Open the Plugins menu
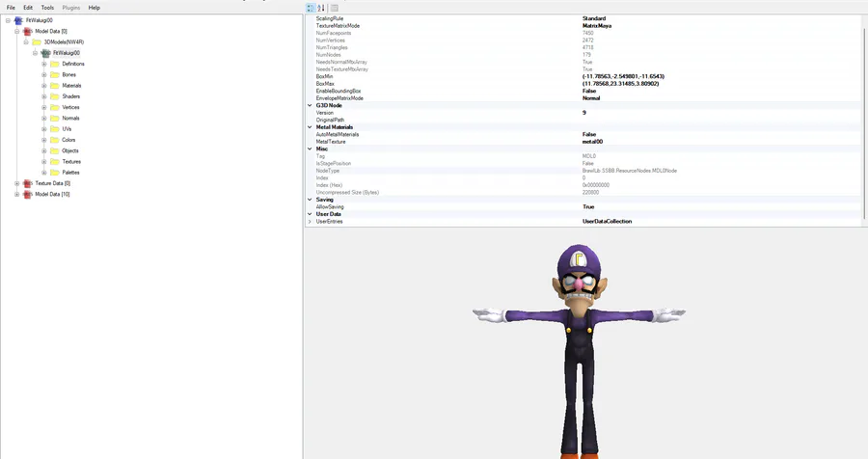The height and width of the screenshot is (459, 868). click(x=71, y=8)
